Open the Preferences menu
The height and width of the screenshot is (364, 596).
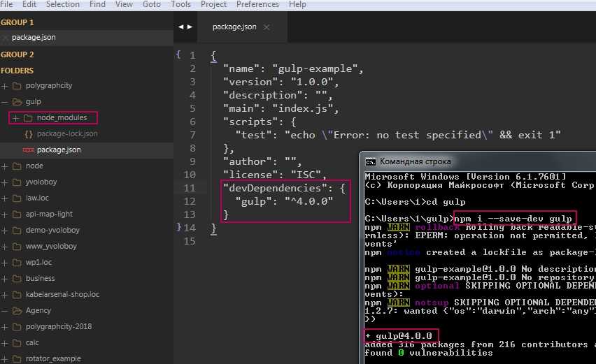coord(257,4)
